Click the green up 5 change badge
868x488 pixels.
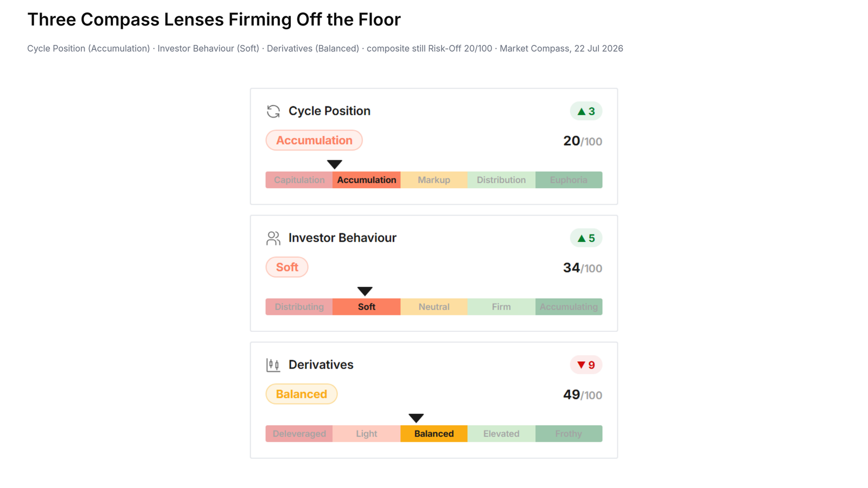[x=586, y=238]
